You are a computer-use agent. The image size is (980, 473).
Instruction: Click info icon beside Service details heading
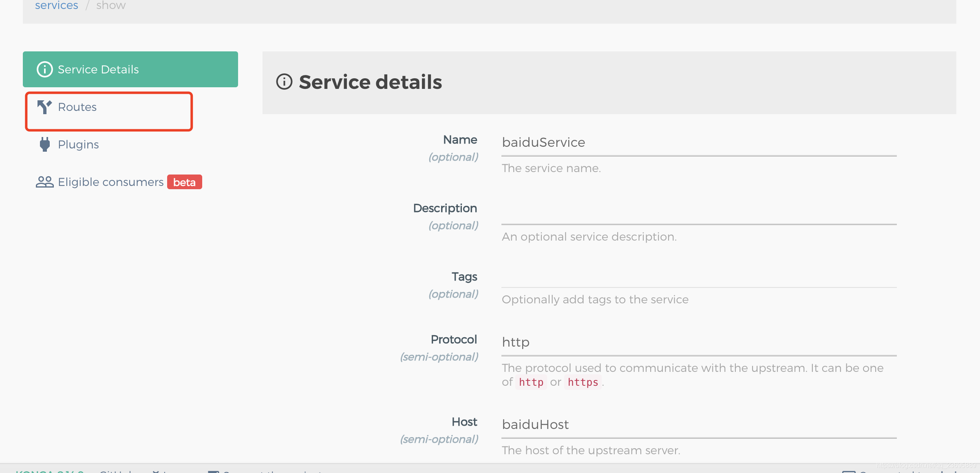(285, 82)
